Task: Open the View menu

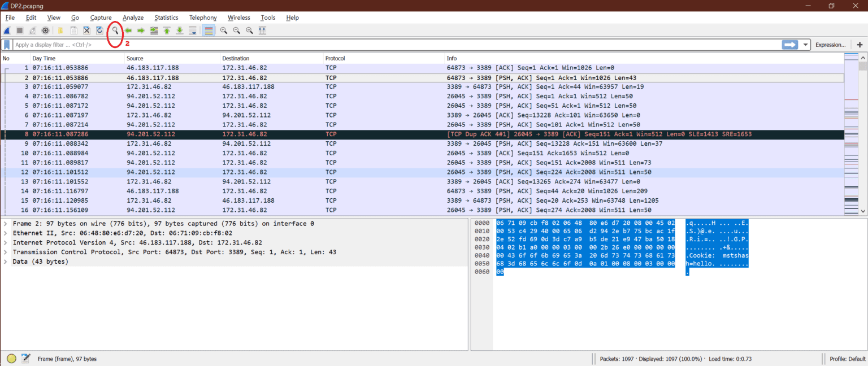Action: point(54,18)
